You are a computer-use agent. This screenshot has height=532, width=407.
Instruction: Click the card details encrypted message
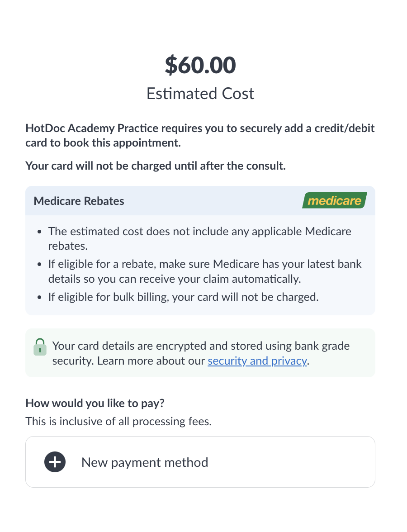201,346
